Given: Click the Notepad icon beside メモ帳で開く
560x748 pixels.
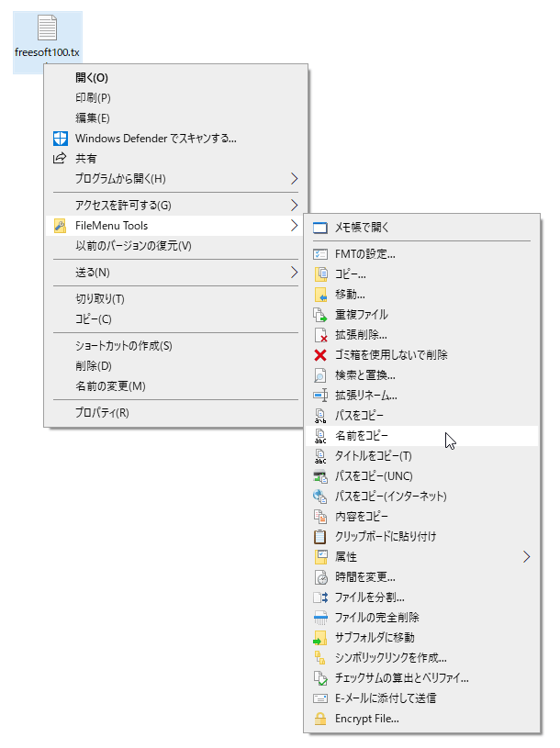Looking at the screenshot, I should point(319,227).
